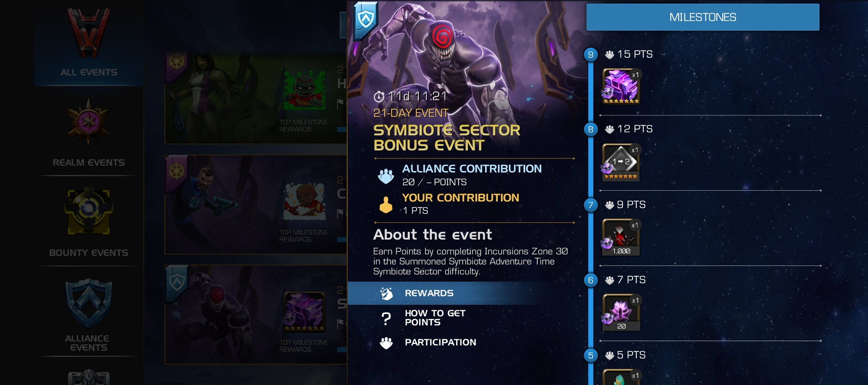Click milestone 6 marker on progress line
The image size is (868, 385).
click(591, 280)
